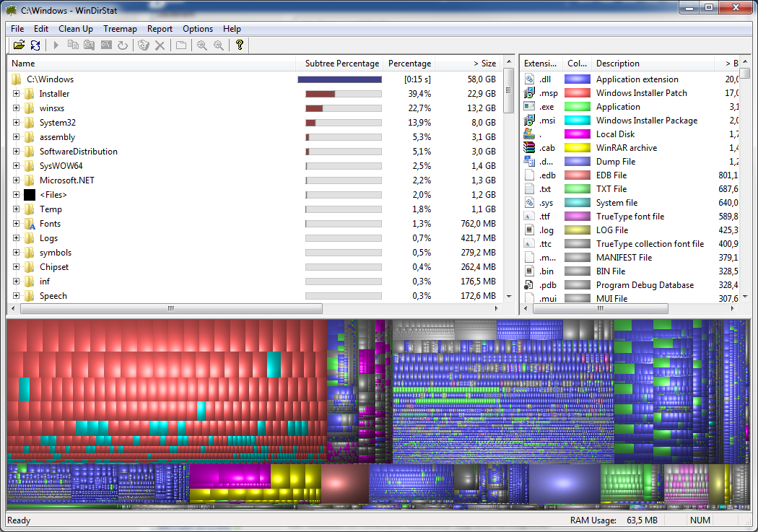758x532 pixels.
Task: Click the Command Prompt Here toolbar icon
Action: (106, 45)
